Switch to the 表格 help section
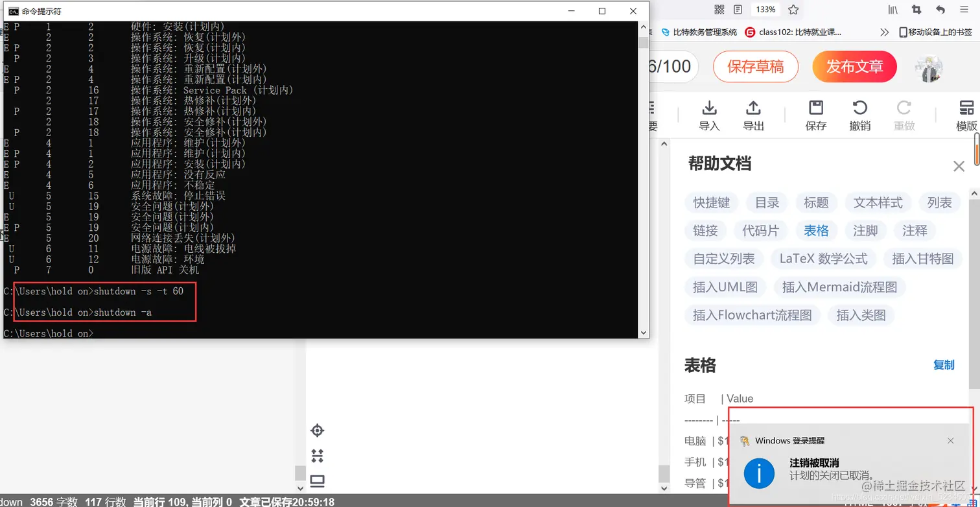This screenshot has width=980, height=507. pos(816,230)
